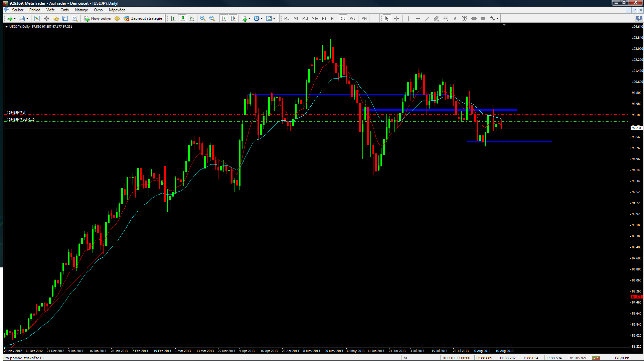Click the zoom out magnifier icon
This screenshot has width=644, height=361.
(x=212, y=18)
